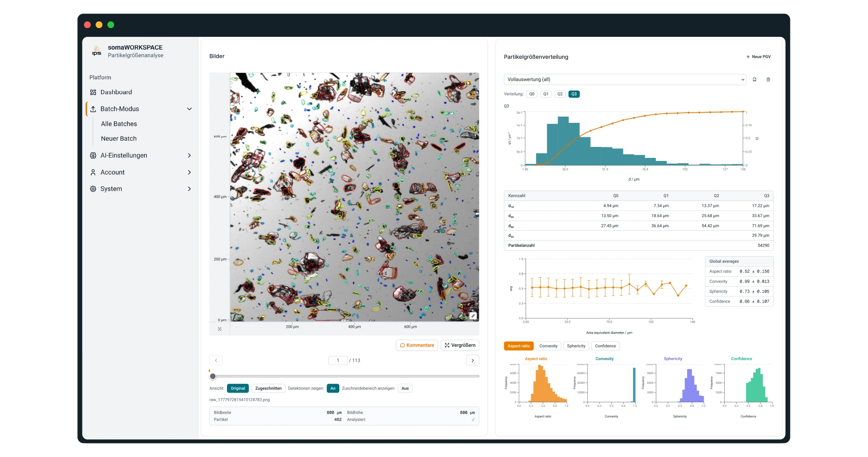Select Q1 distribution
This screenshot has width=868, height=457.
click(x=546, y=94)
